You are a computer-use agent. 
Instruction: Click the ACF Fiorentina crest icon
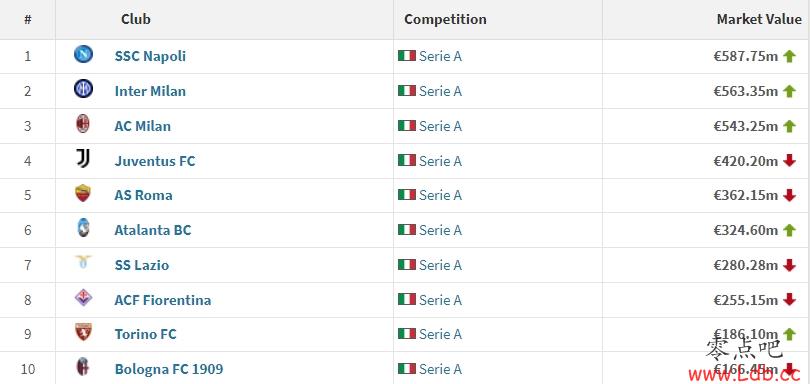point(83,298)
